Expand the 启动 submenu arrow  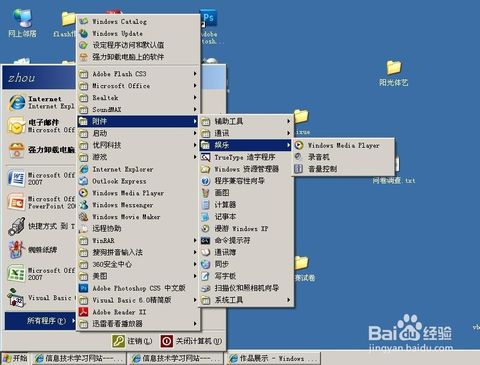click(195, 133)
